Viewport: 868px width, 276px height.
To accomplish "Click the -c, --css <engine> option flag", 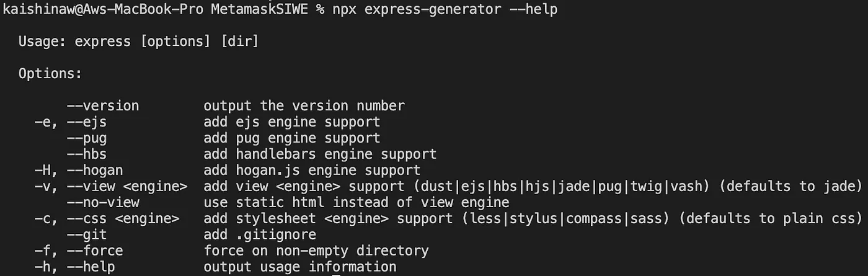I will 107,218.
